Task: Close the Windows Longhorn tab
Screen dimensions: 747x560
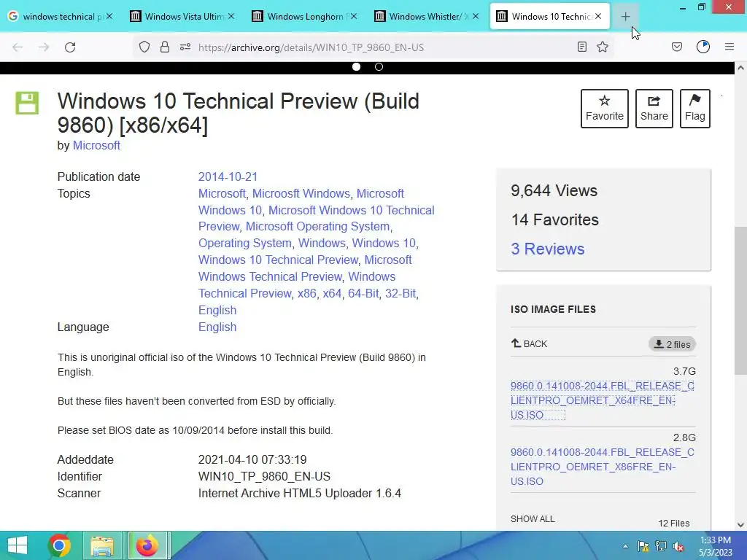Action: 354,16
